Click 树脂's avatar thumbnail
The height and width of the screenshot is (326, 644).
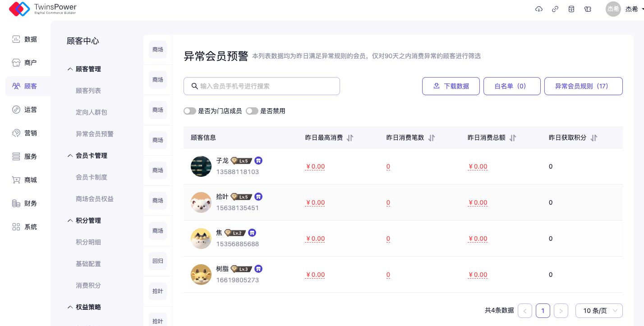[x=201, y=275]
